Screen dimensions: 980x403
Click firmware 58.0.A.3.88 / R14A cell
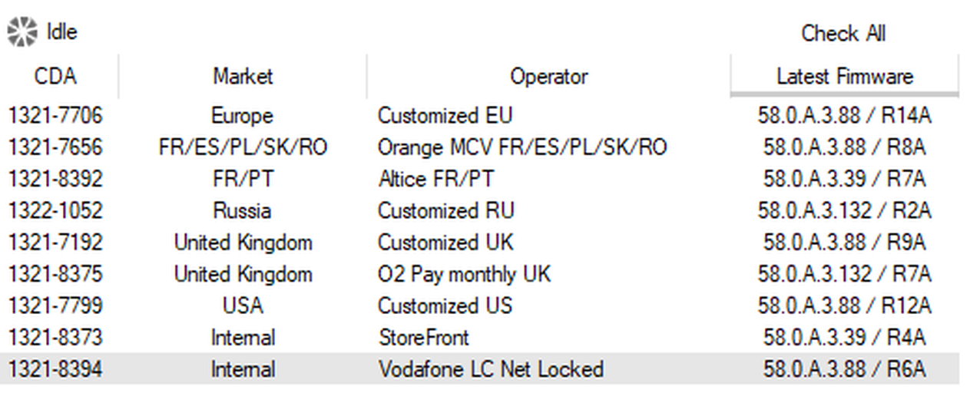coord(844,116)
